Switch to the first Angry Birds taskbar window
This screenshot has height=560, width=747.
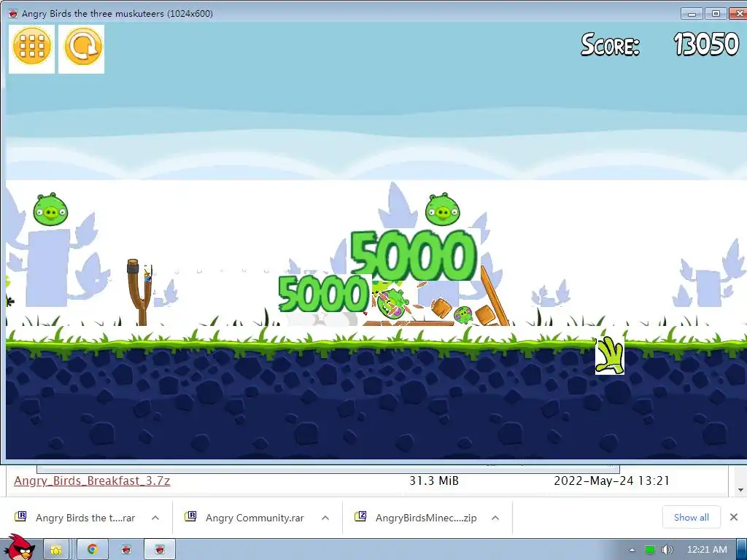coord(126,550)
